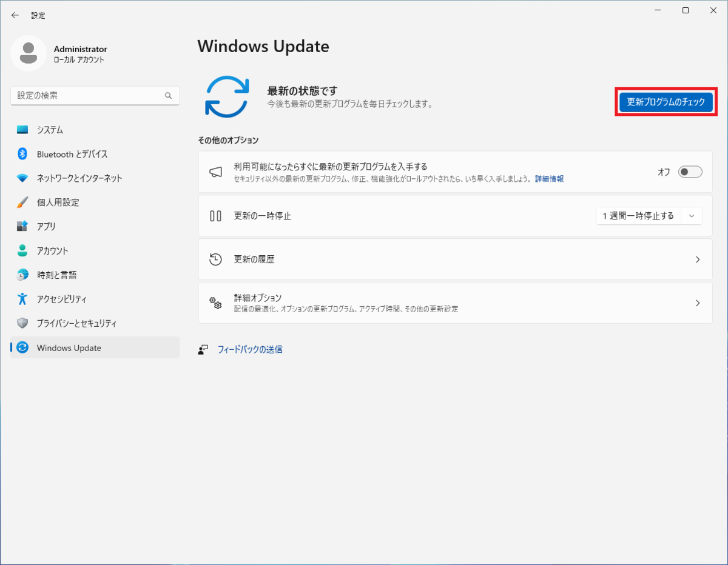Toggle the get-latest-updates switch labeled オフ

(x=690, y=172)
